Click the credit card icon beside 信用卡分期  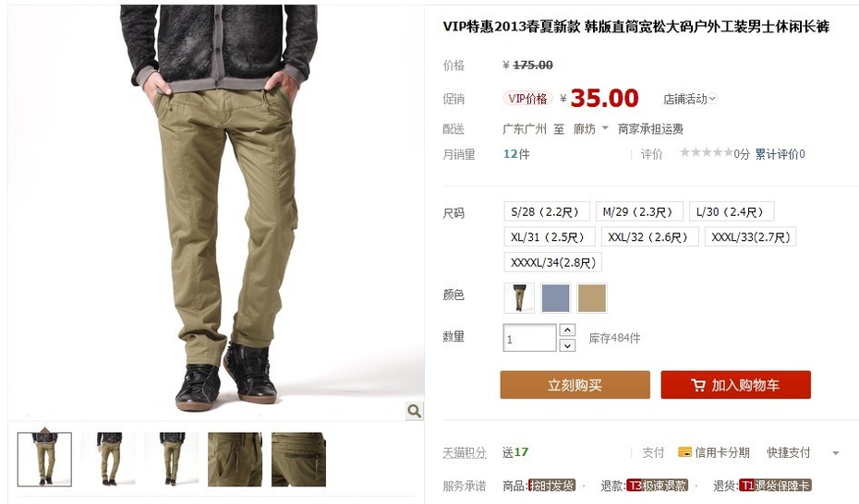click(x=684, y=452)
